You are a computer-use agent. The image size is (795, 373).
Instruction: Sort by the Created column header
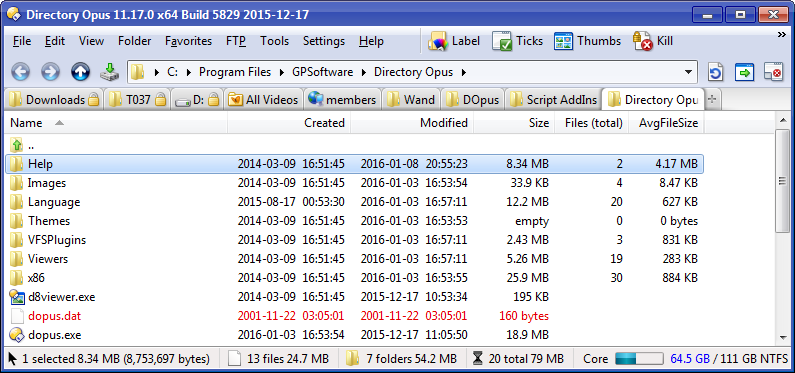[289, 123]
